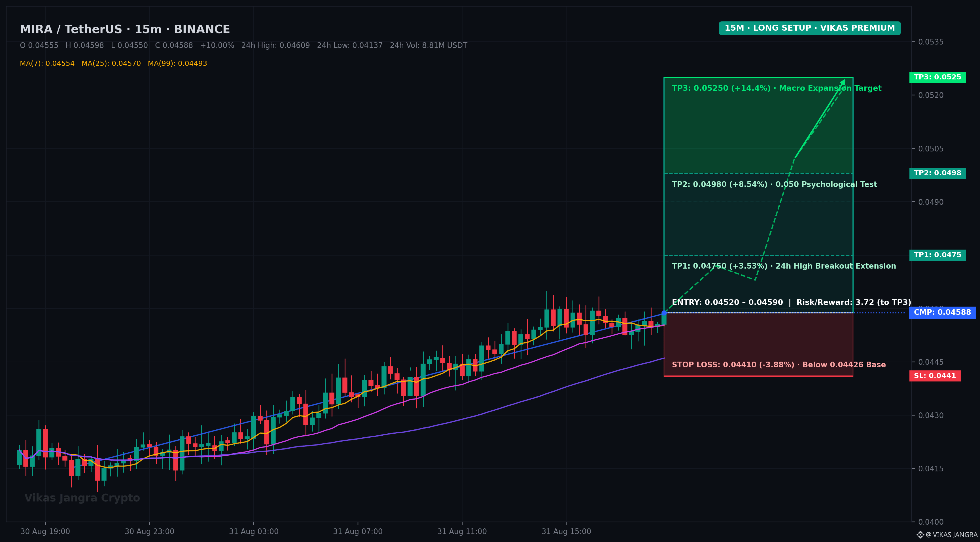Select the 31 Aug 15:00 time axis label

[x=566, y=532]
